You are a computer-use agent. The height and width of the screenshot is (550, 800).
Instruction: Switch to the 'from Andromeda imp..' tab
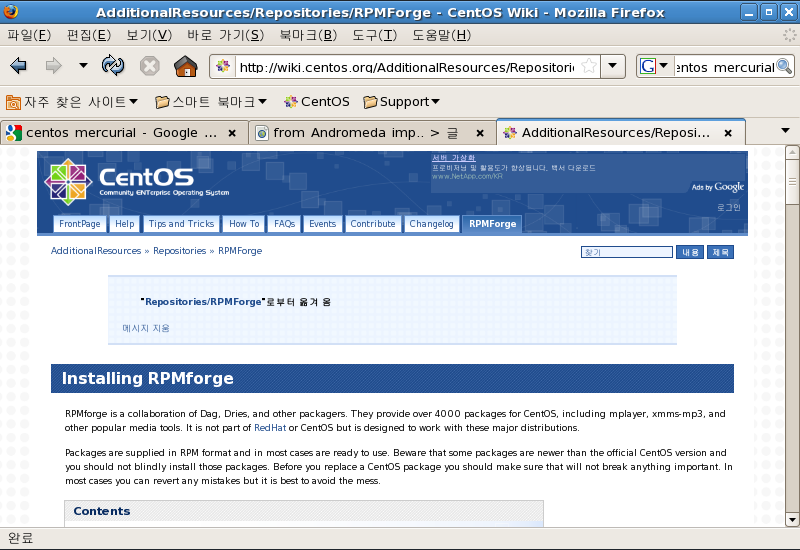click(365, 133)
